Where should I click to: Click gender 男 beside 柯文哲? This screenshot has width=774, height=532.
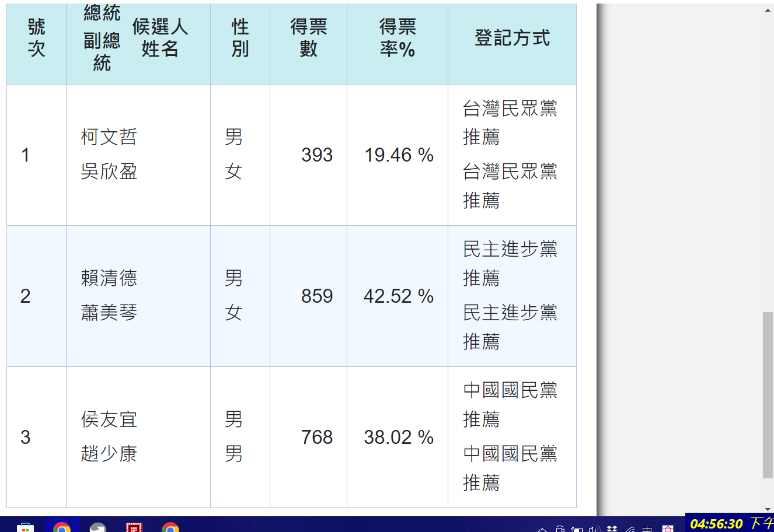233,137
